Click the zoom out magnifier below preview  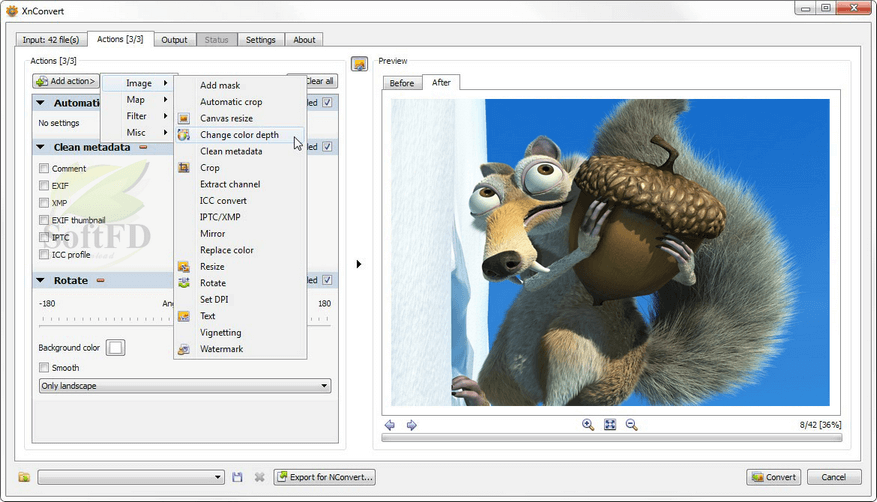tap(632, 425)
